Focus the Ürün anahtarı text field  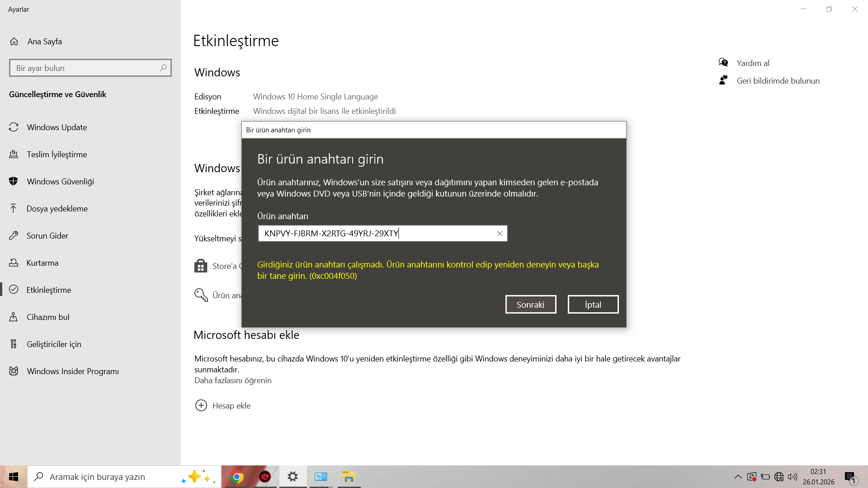click(x=383, y=234)
